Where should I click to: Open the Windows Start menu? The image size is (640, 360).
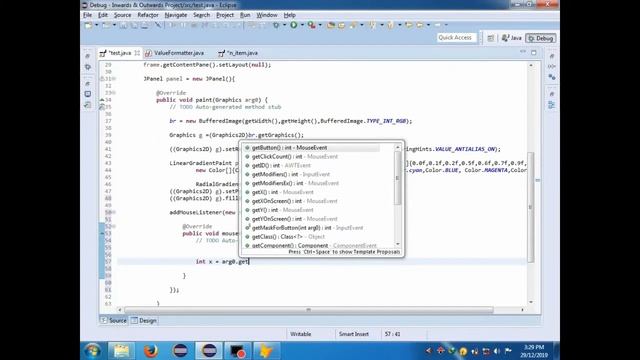coord(93,351)
